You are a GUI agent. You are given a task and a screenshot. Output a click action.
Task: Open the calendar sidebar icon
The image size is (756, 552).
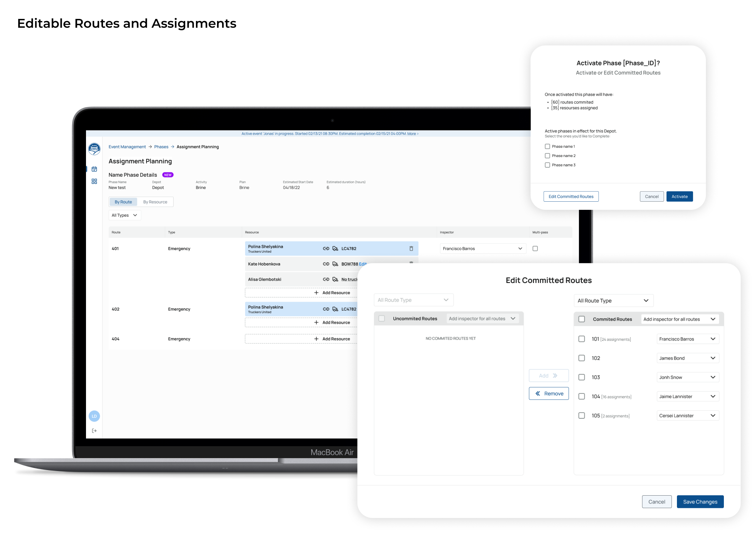click(94, 169)
